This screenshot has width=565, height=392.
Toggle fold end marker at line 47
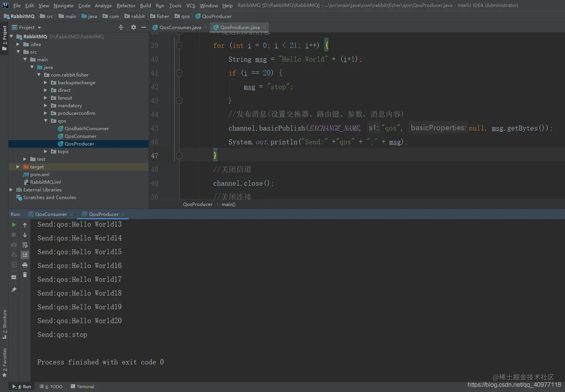[179, 155]
